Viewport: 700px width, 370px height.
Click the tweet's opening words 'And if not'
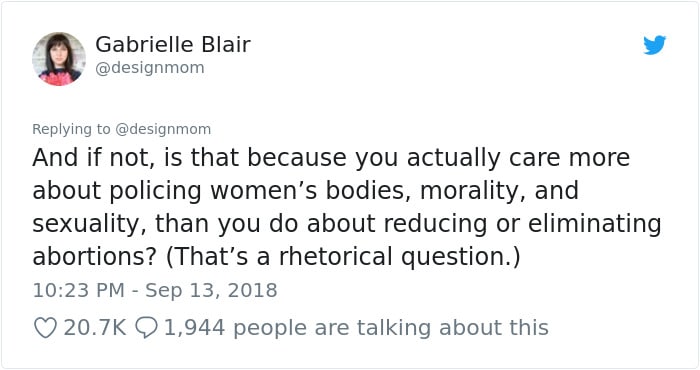(x=93, y=158)
